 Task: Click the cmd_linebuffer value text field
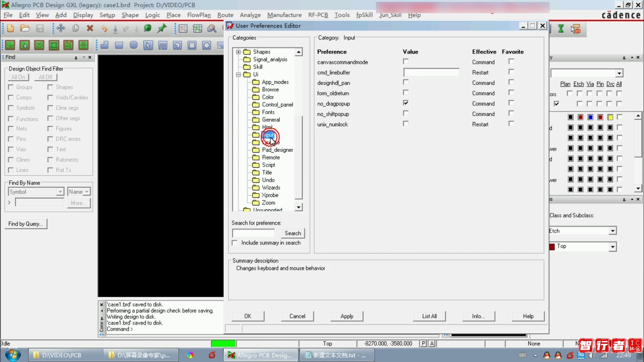click(x=431, y=72)
